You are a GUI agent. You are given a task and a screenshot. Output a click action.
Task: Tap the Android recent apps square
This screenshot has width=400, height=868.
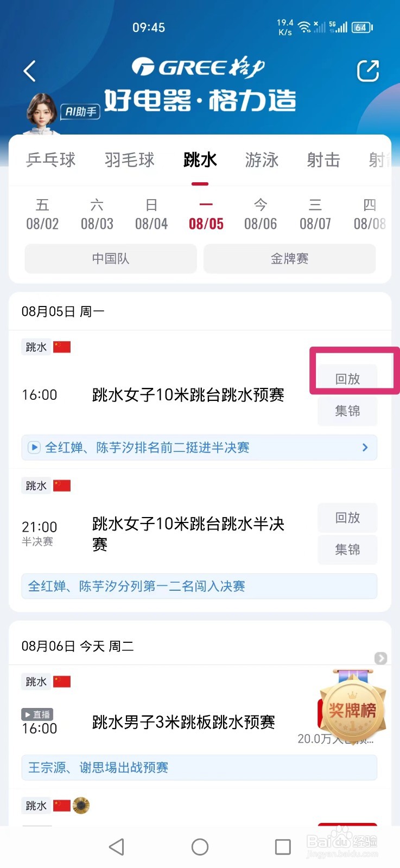[x=283, y=847]
